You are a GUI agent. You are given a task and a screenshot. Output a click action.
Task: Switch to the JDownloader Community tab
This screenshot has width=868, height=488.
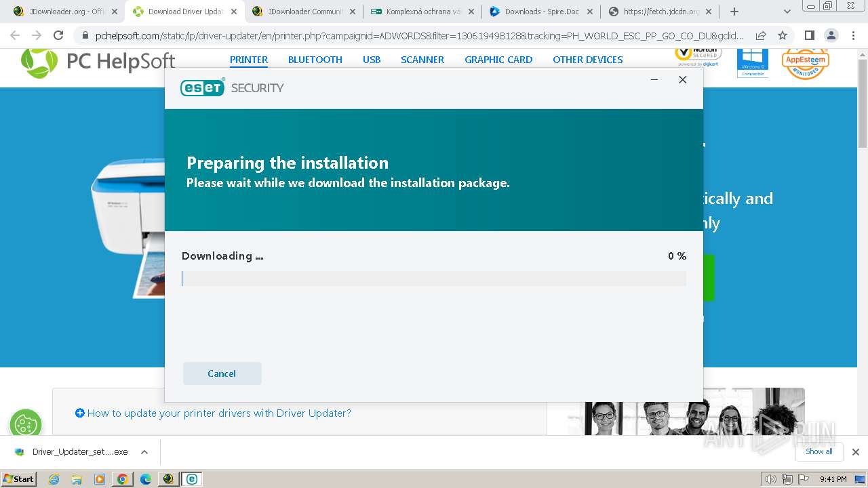point(304,12)
